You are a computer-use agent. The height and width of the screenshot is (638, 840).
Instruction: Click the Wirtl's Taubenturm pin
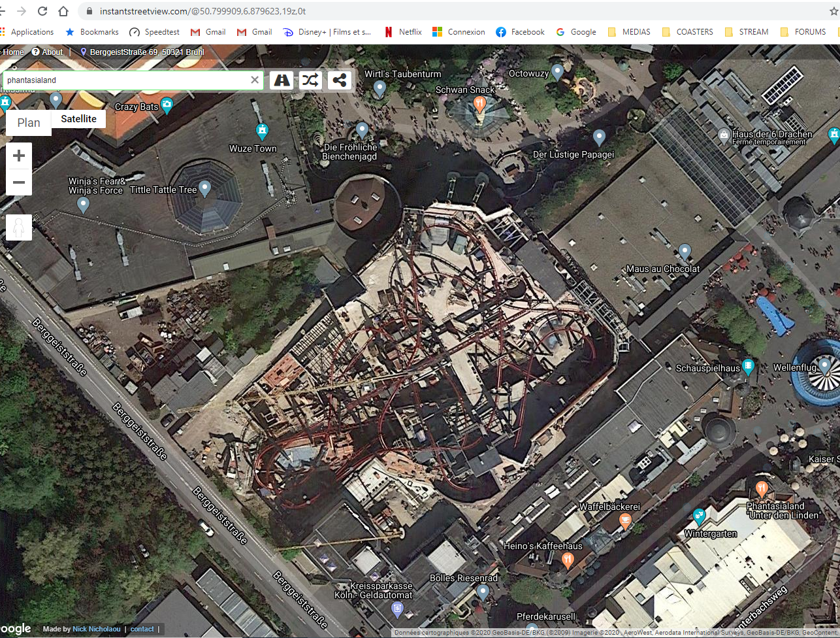coord(380,90)
